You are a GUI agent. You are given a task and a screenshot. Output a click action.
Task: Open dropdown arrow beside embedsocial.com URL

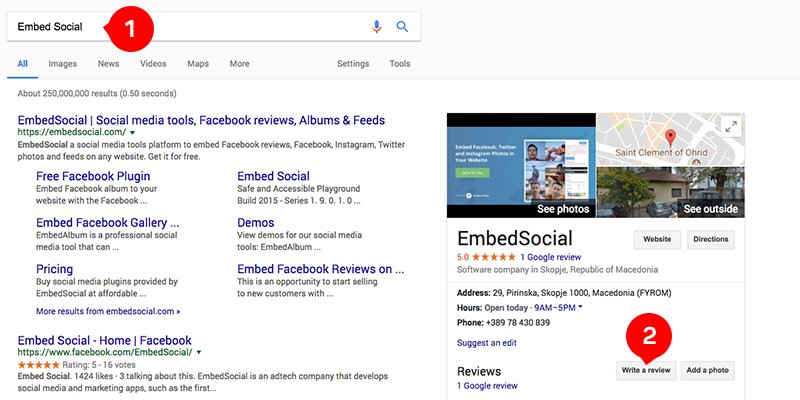click(x=132, y=132)
